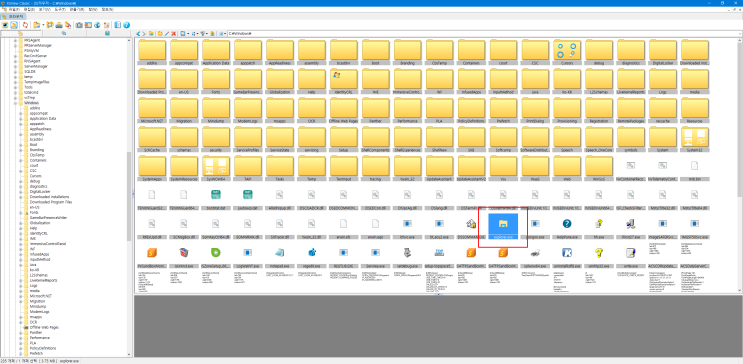
Task: Go back with the left arrow icon
Action: tap(138, 34)
